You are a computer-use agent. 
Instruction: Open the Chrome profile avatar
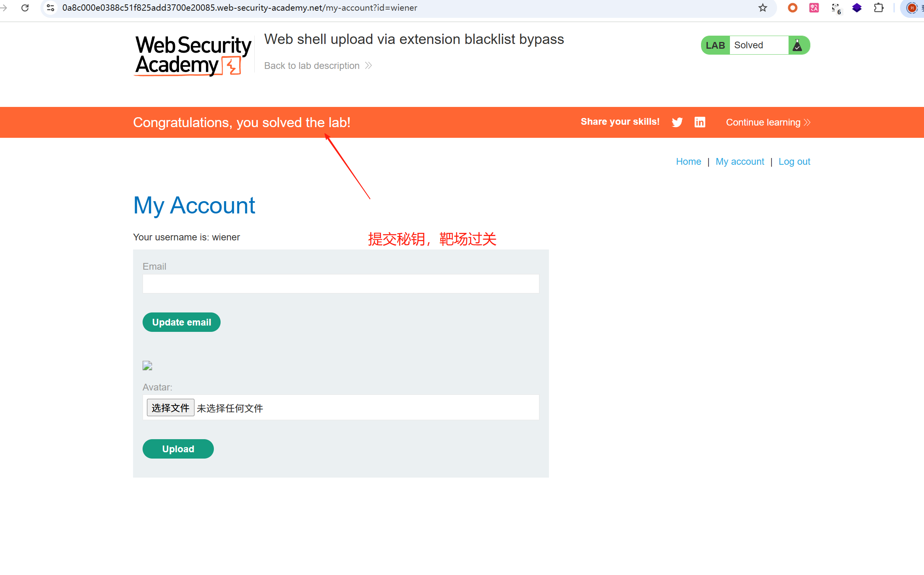click(912, 8)
